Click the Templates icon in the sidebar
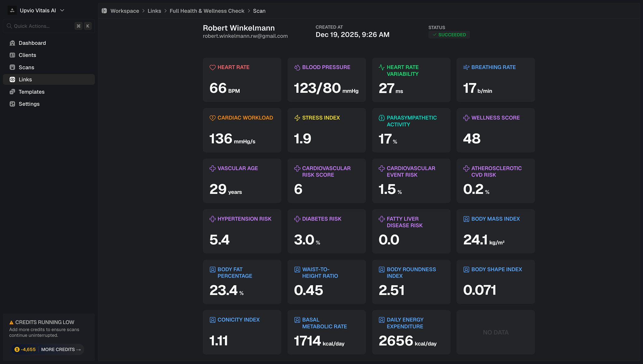The height and width of the screenshot is (364, 643). point(12,92)
